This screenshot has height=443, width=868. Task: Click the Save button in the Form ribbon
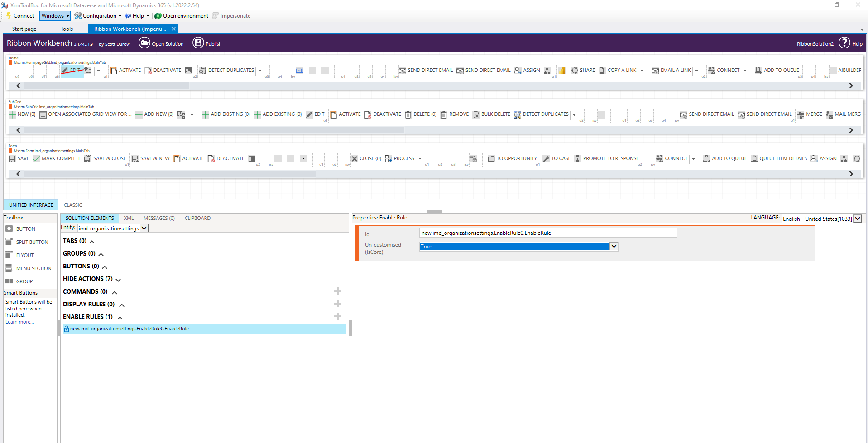[x=19, y=159]
